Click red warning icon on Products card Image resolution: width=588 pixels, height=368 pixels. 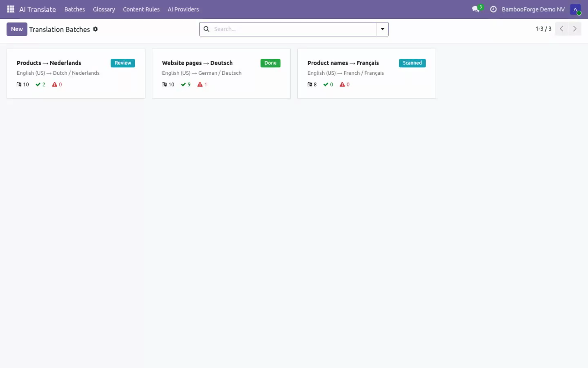tap(54, 84)
